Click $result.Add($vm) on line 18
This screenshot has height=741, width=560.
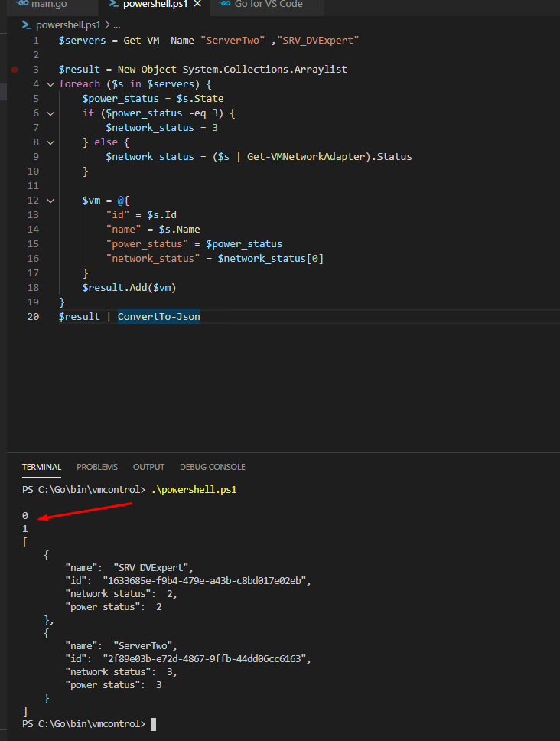point(129,287)
